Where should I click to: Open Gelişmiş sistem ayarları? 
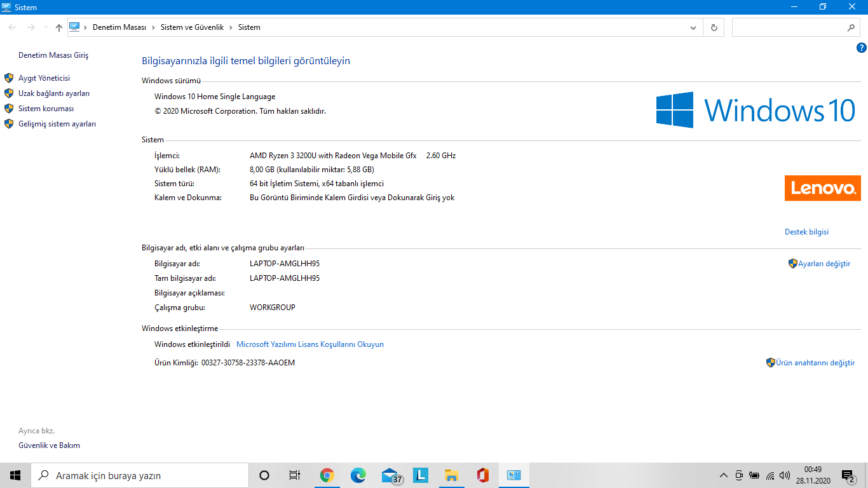click(57, 124)
